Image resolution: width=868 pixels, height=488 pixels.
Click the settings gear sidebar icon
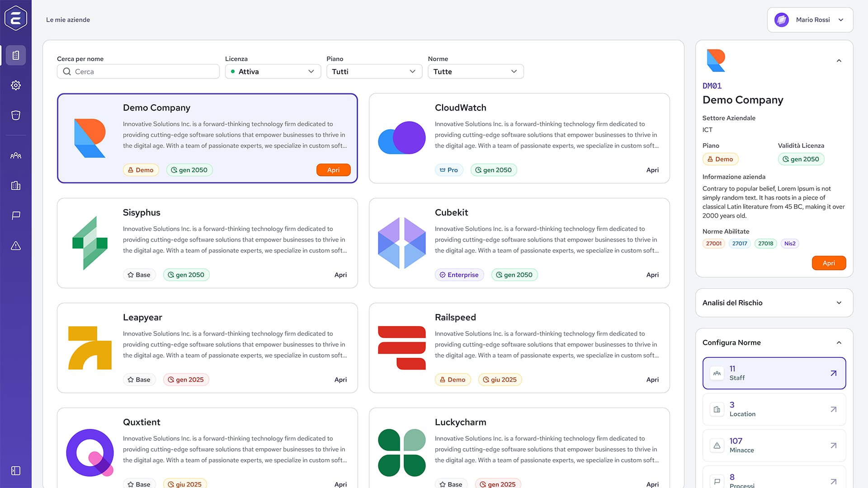[16, 85]
